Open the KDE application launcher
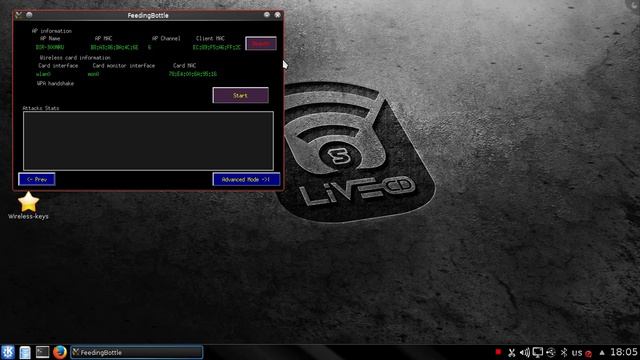Screen dimensions: 640x360 coord(8,352)
